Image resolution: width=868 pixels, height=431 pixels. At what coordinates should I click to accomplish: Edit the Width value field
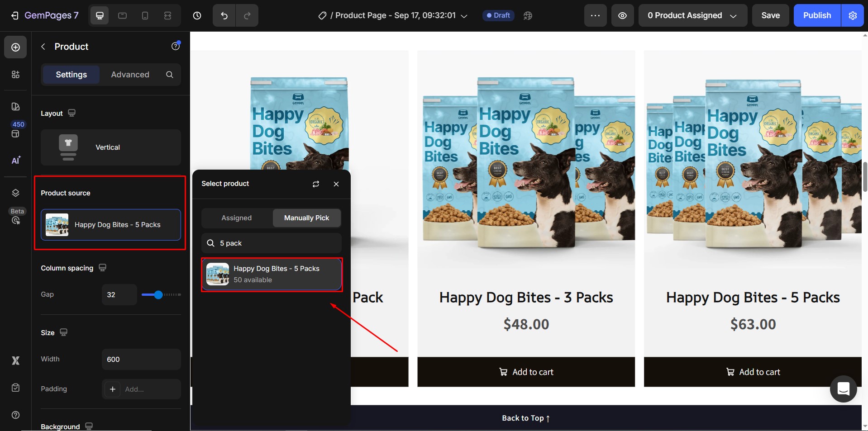tap(141, 360)
